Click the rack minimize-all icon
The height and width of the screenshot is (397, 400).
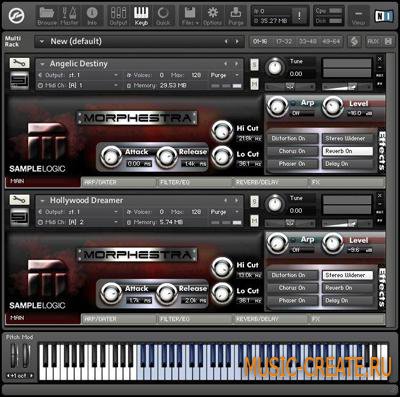(388, 41)
